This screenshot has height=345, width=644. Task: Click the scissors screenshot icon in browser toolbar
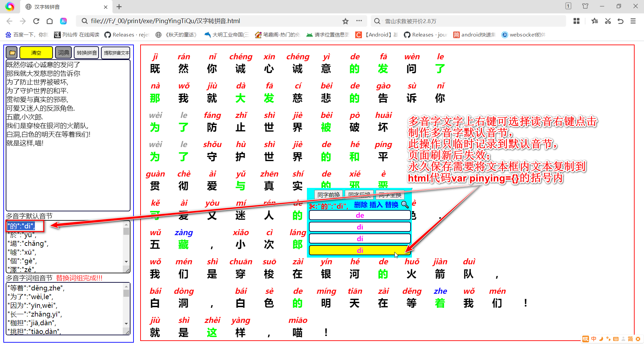tap(608, 21)
